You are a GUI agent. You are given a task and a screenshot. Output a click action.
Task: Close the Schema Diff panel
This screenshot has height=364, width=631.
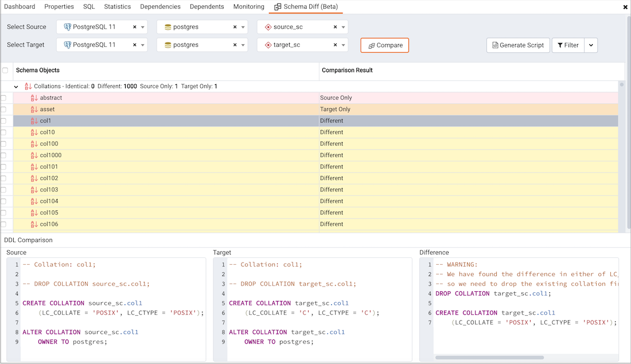[625, 7]
